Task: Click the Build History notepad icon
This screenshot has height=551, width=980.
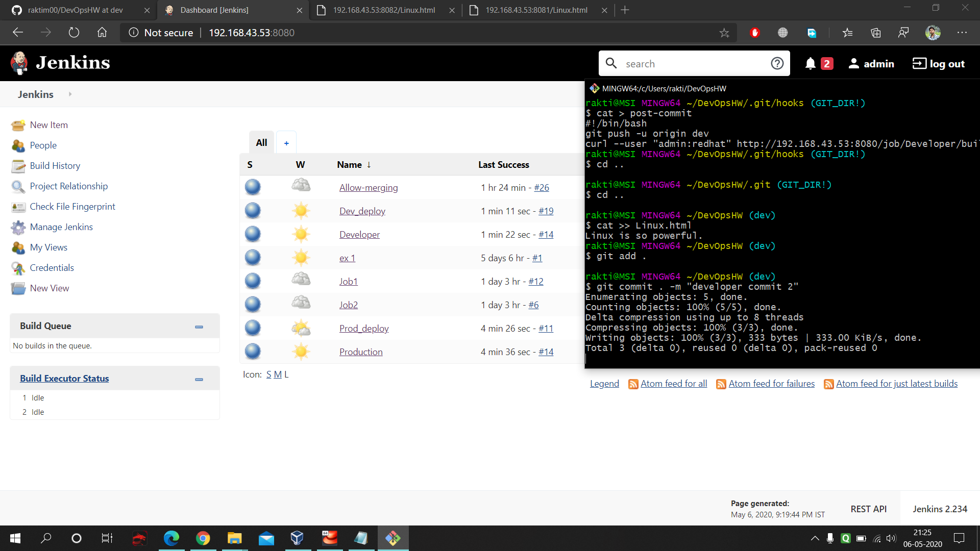Action: click(18, 166)
